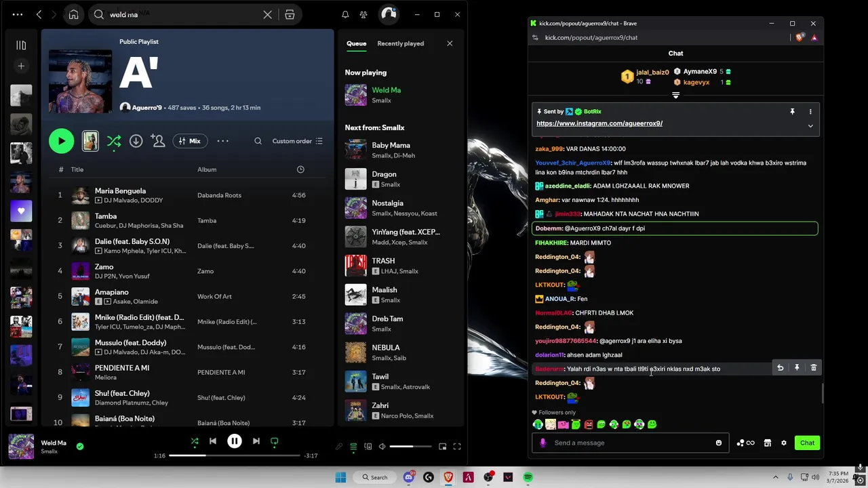Click the Mix button
The image size is (868, 488).
tap(190, 141)
